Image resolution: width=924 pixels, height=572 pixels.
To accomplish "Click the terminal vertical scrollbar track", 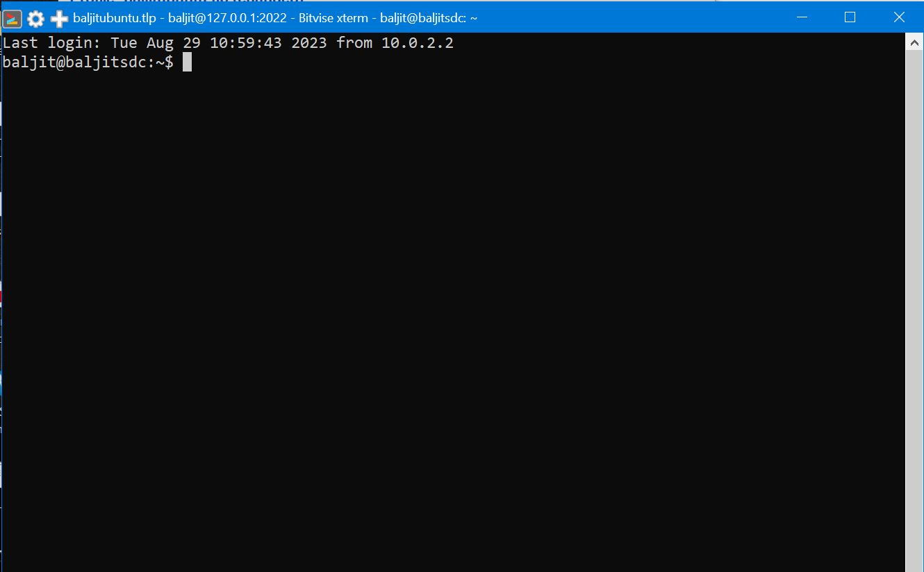I will pos(915,311).
